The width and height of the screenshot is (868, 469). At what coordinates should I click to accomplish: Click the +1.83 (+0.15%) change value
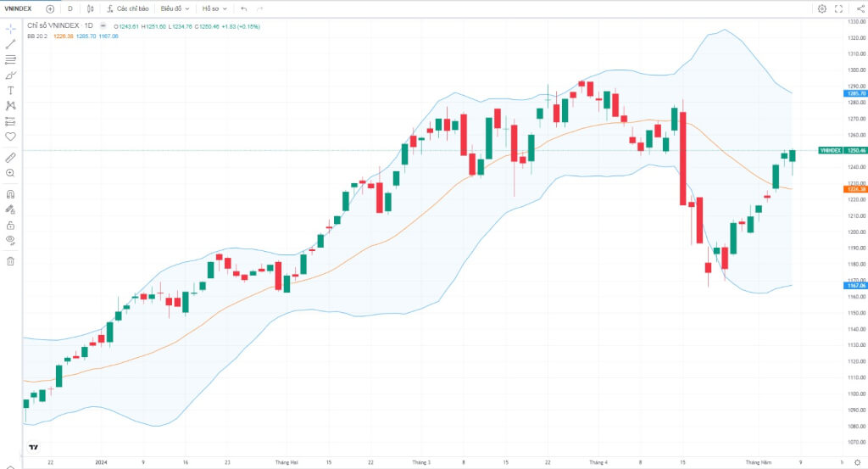(241, 26)
